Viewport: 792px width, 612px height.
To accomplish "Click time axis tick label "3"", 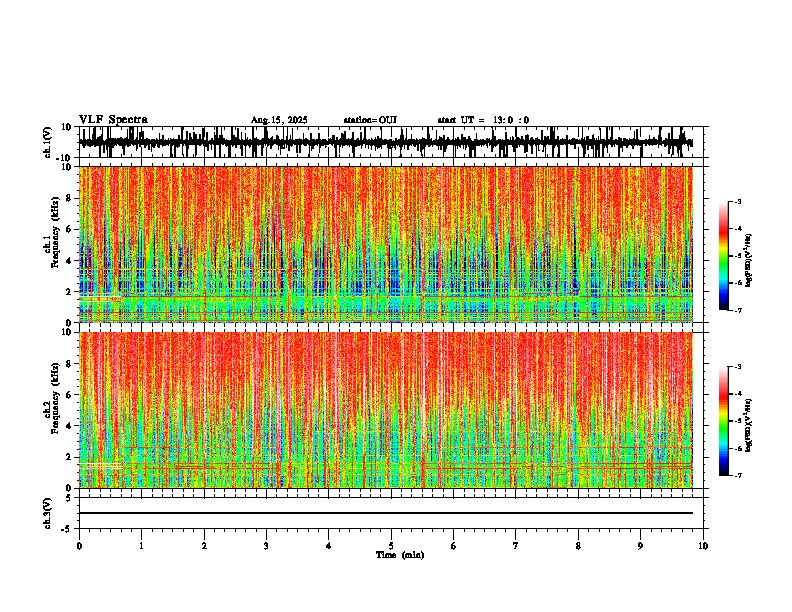I will click(x=266, y=546).
